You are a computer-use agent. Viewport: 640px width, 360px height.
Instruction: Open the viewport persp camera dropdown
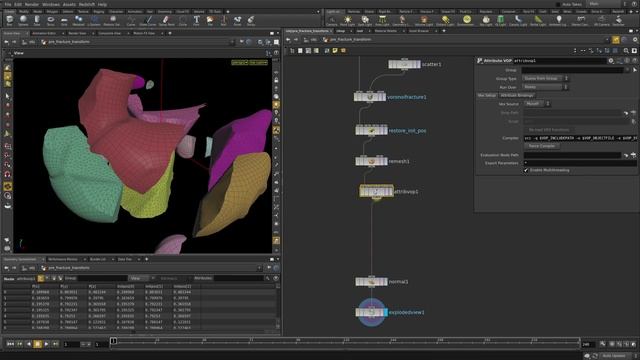click(240, 62)
